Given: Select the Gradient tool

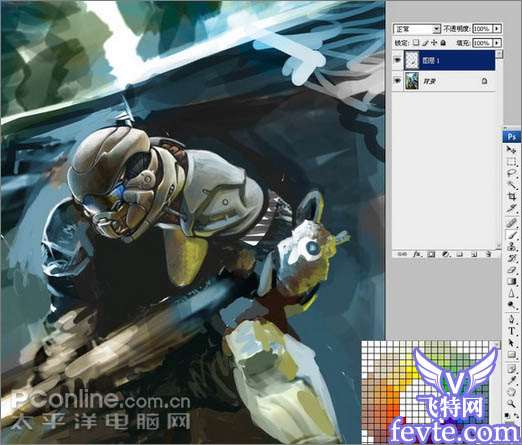Looking at the screenshot, I should coord(511,282).
